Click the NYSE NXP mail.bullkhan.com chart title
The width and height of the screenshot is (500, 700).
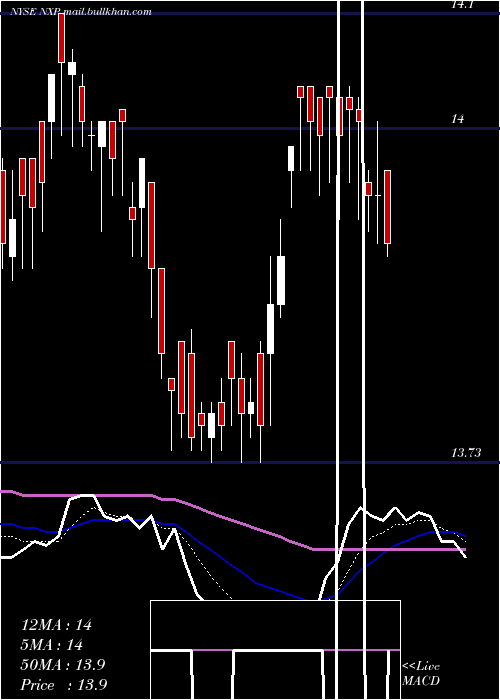click(x=81, y=12)
